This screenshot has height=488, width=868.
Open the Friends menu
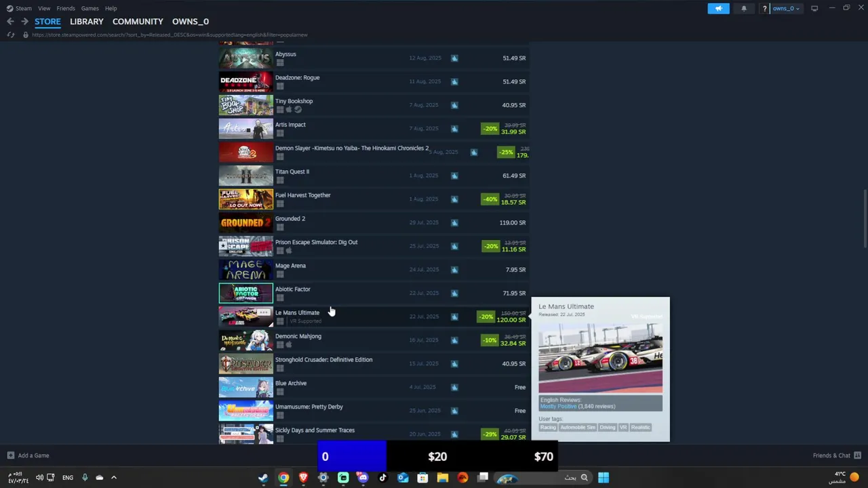point(66,8)
